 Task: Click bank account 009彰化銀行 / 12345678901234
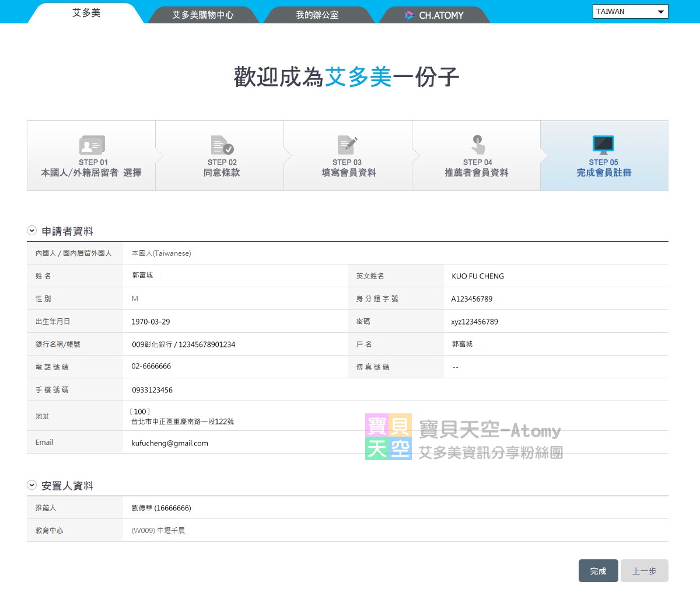[183, 344]
